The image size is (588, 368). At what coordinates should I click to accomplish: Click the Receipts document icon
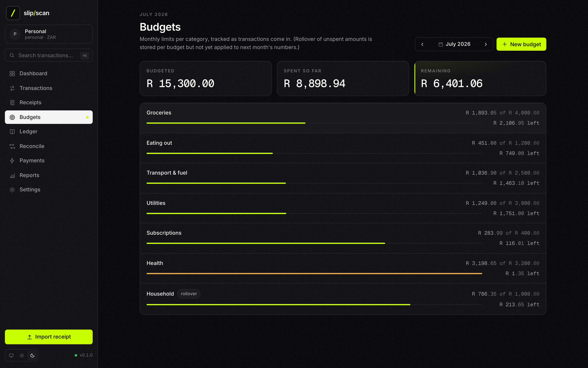[x=12, y=102]
